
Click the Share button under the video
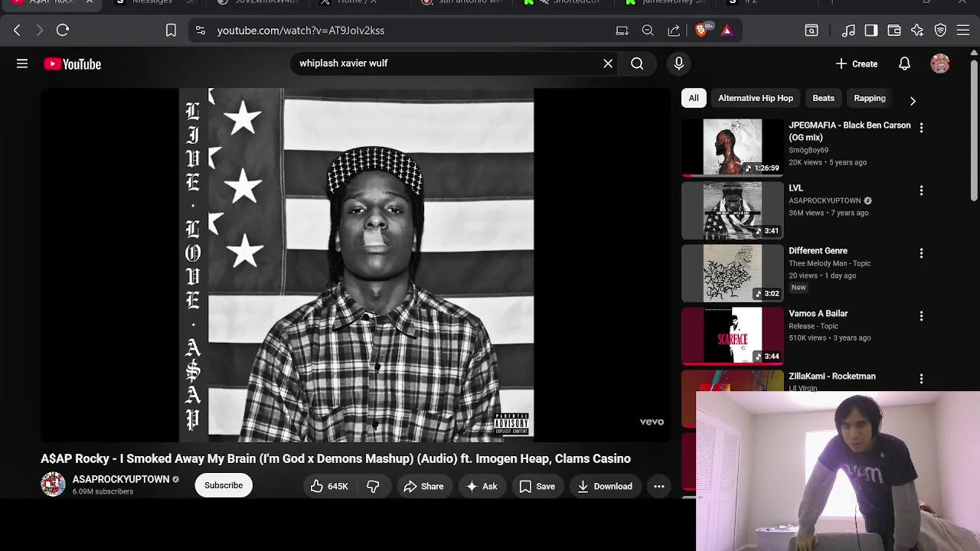tap(423, 486)
